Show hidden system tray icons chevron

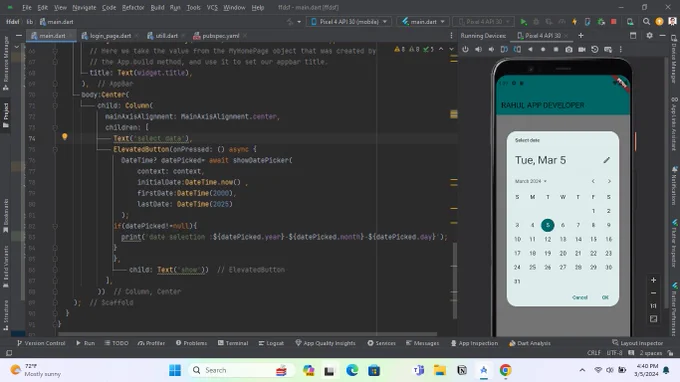[582, 370]
